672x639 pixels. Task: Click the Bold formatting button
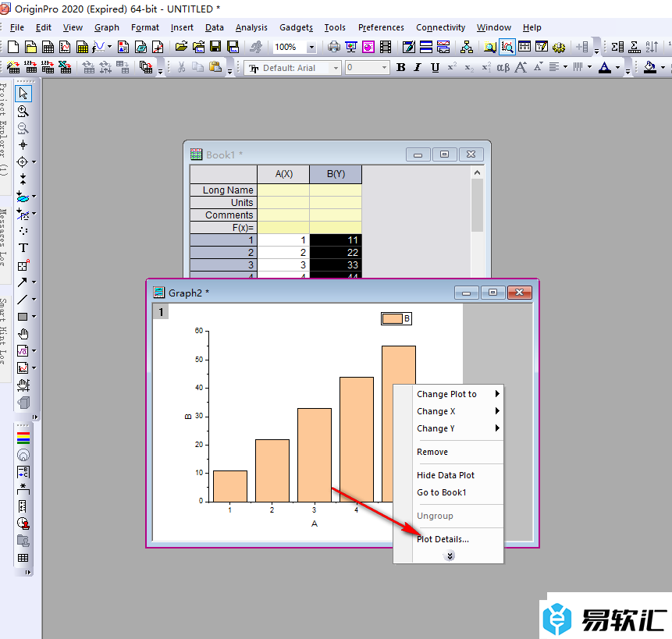pos(400,67)
